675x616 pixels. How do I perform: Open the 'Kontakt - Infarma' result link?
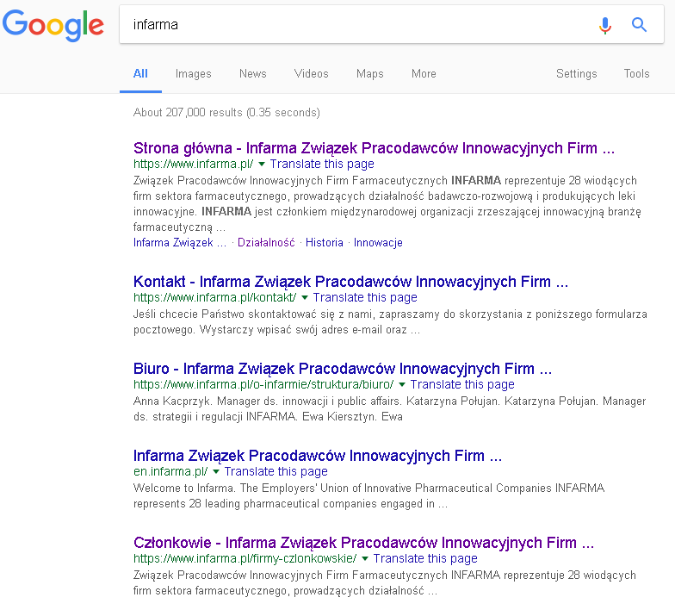point(350,282)
